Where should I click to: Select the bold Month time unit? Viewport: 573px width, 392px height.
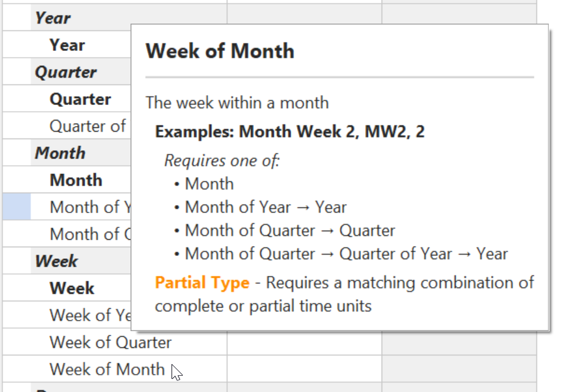coord(76,180)
